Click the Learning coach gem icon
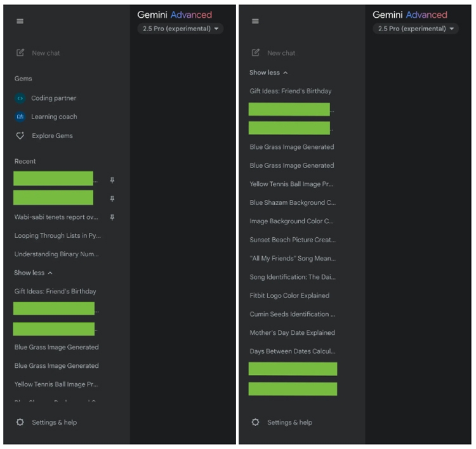 (x=20, y=117)
